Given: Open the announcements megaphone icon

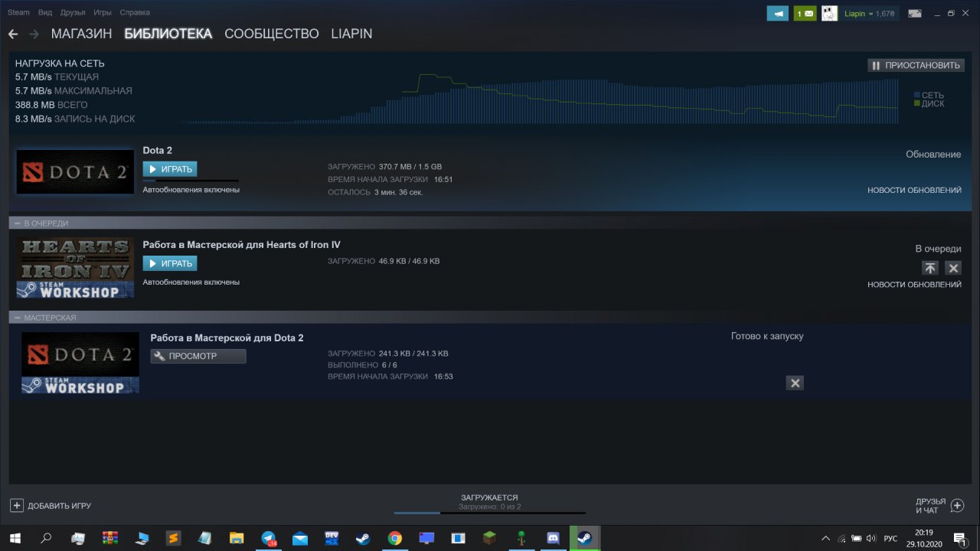Looking at the screenshot, I should click(777, 13).
